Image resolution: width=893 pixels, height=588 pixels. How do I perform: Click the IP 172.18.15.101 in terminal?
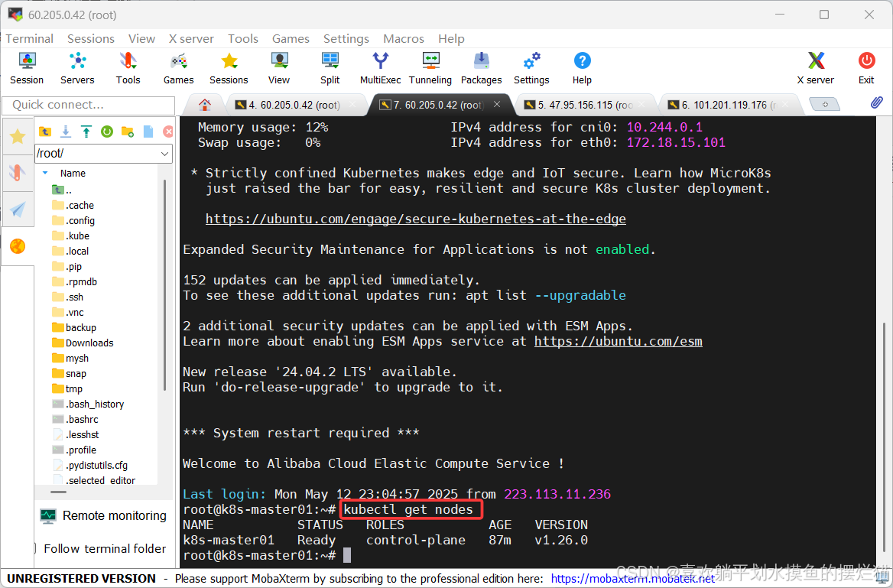676,142
